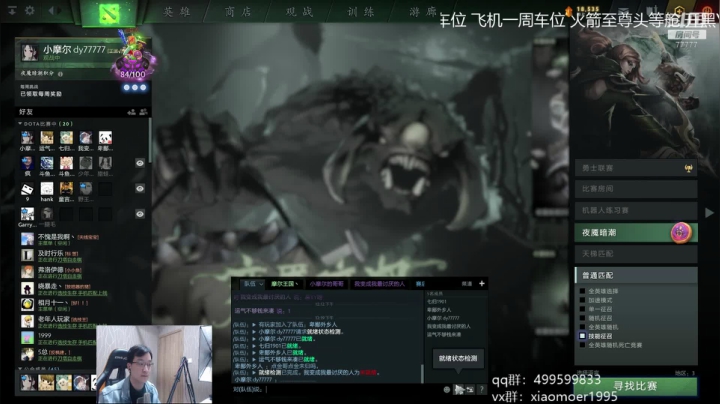The width and height of the screenshot is (720, 404).
Task: Click the plus icon to add chat channel
Action: [482, 283]
